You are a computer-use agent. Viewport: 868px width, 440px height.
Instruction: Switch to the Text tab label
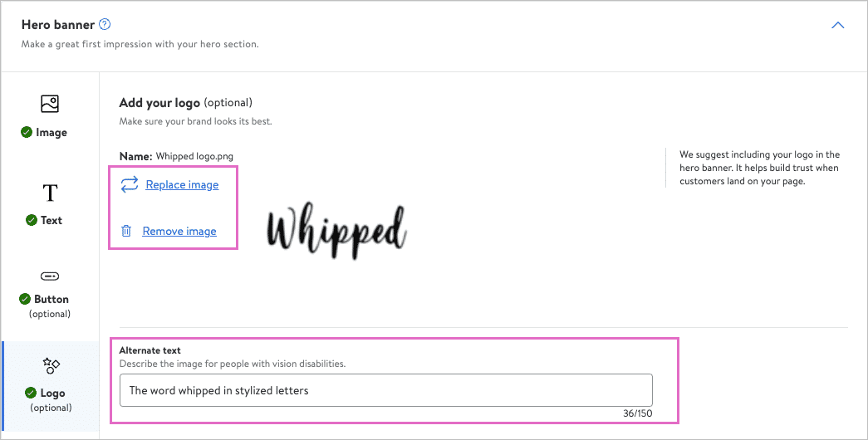click(x=51, y=220)
